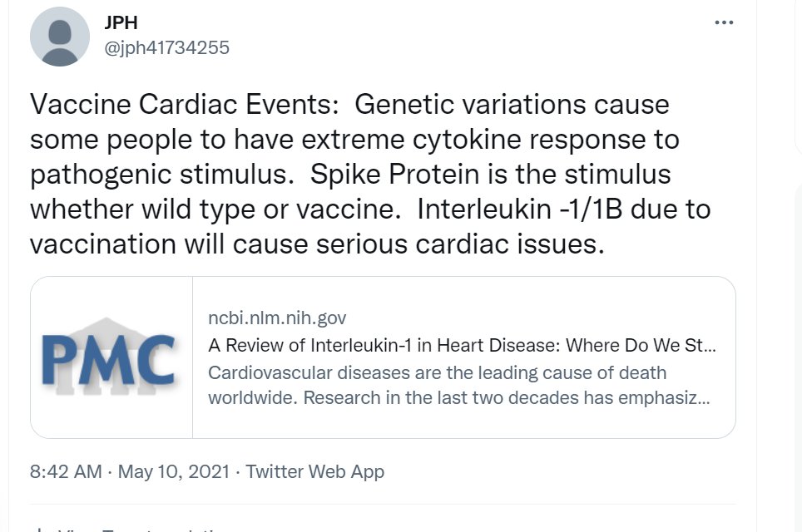Open the Twitter Web App source link
This screenshot has width=802, height=532.
pos(315,471)
